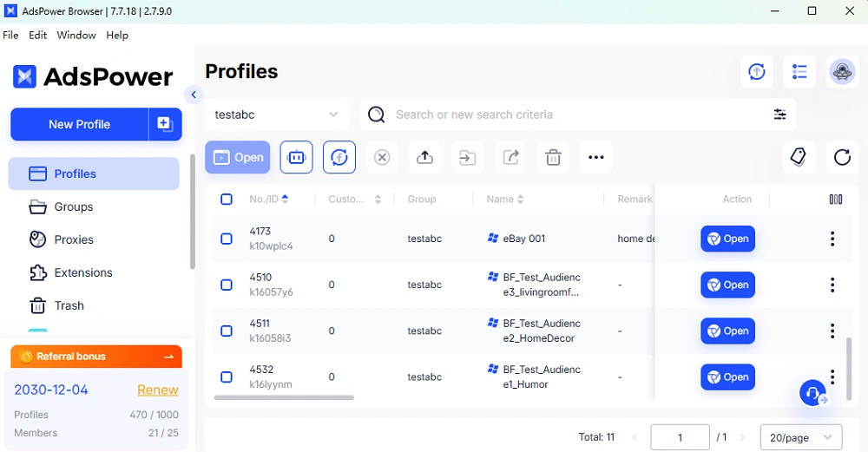The height and width of the screenshot is (452, 868).
Task: Click the profile ID k10wplc4
Action: (271, 246)
